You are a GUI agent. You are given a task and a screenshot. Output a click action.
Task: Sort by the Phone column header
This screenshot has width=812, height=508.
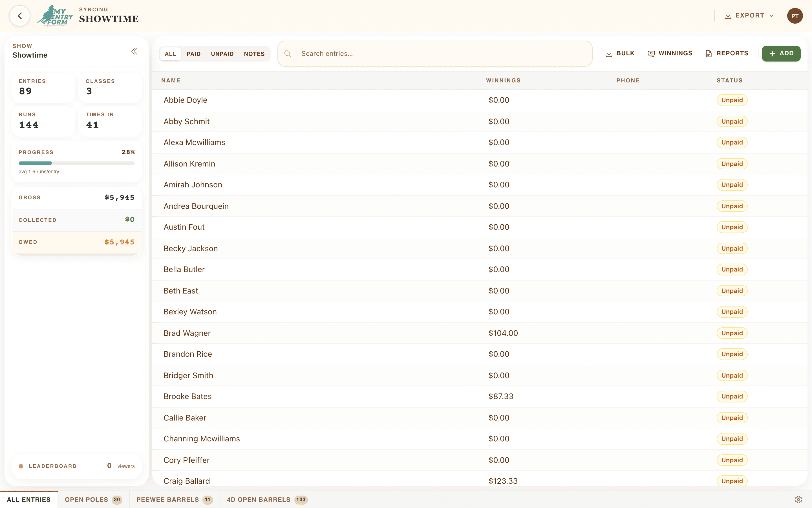[x=628, y=81]
